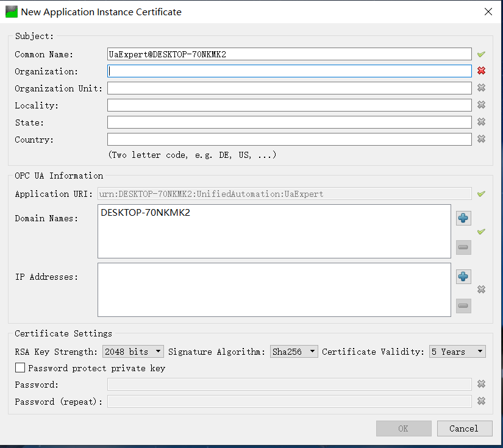Click the two letter code hint text
Viewport: 503px width, 448px height.
click(192, 155)
